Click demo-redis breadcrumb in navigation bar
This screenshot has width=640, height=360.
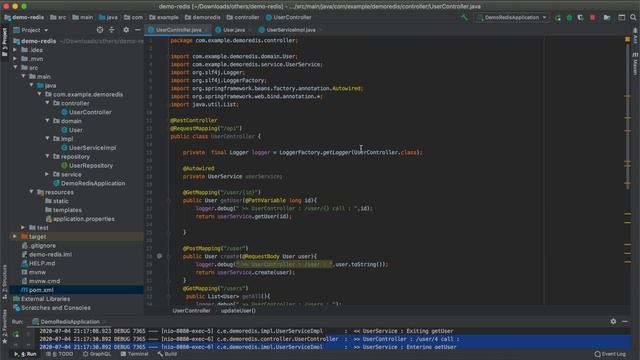(x=24, y=18)
